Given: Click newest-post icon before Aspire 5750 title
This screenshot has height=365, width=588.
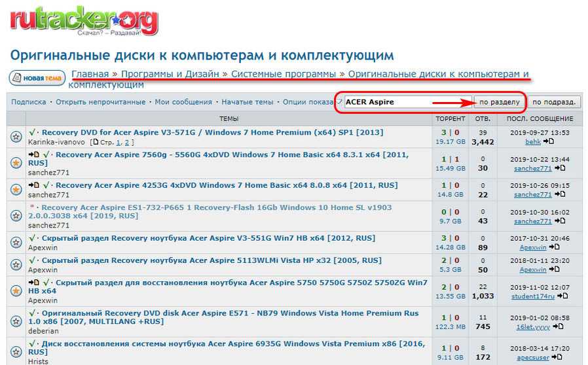Looking at the screenshot, I should (33, 283).
